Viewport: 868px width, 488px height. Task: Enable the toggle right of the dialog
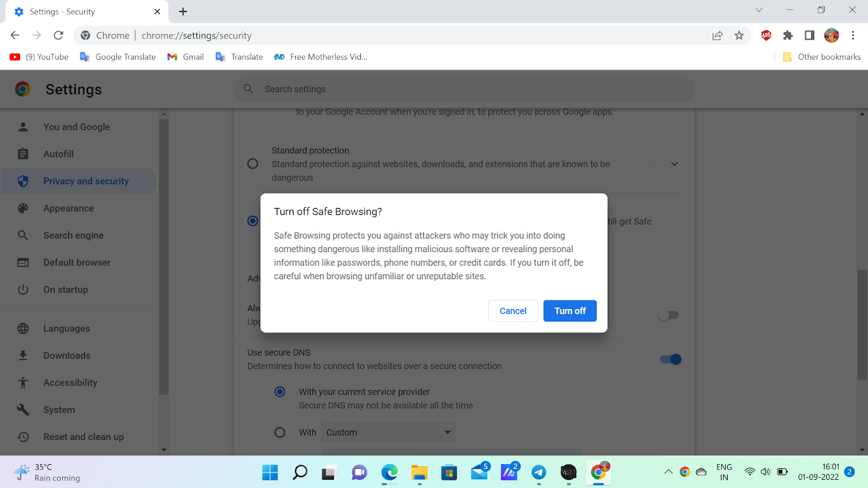click(668, 315)
